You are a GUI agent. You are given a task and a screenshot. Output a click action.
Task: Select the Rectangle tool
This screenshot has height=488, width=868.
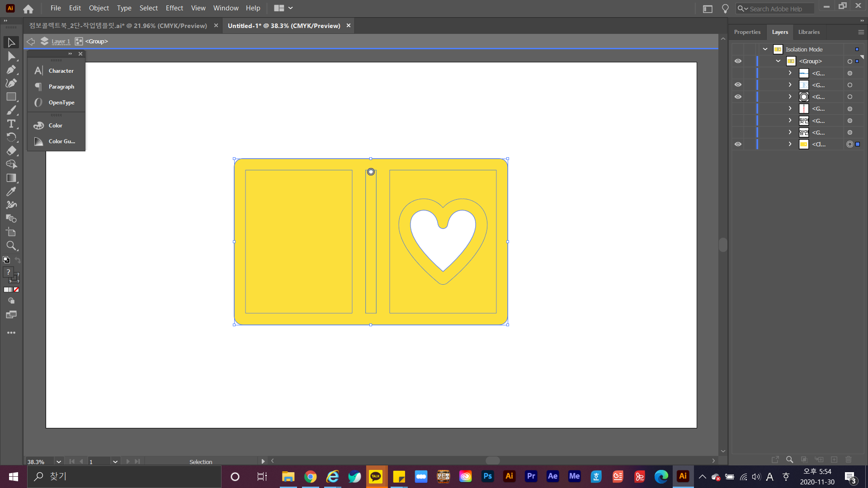tap(11, 97)
